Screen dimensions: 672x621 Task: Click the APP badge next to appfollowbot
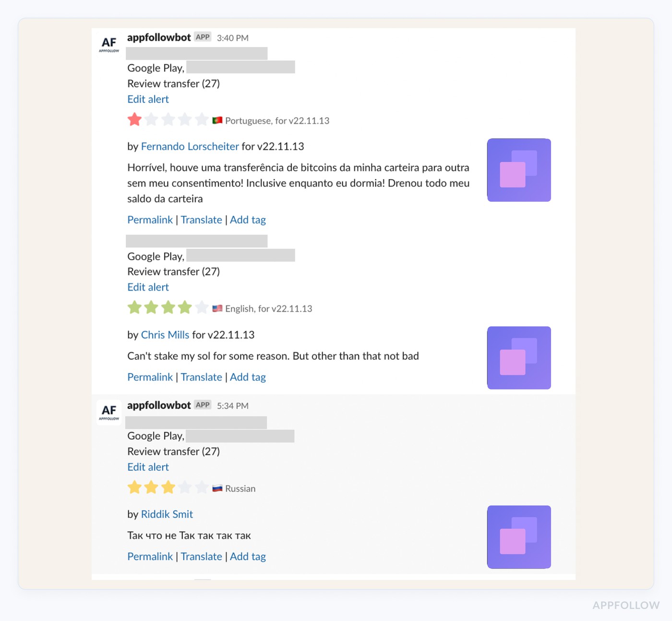pos(203,37)
